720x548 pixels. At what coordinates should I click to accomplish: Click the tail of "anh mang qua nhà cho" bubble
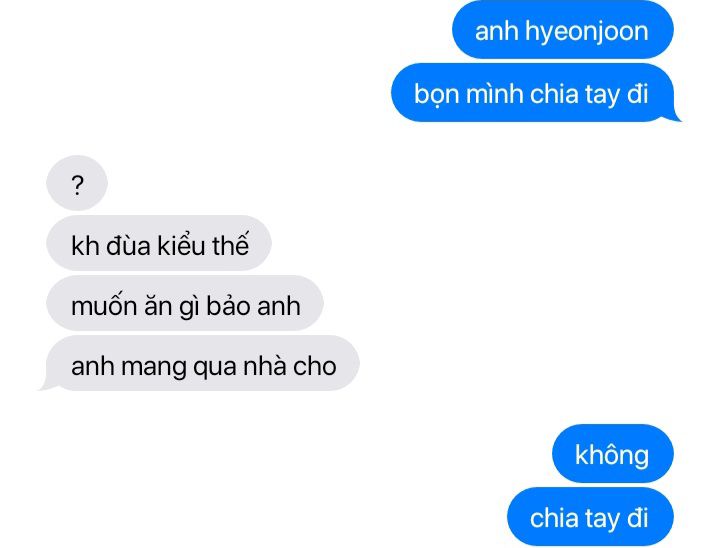pyautogui.click(x=47, y=385)
